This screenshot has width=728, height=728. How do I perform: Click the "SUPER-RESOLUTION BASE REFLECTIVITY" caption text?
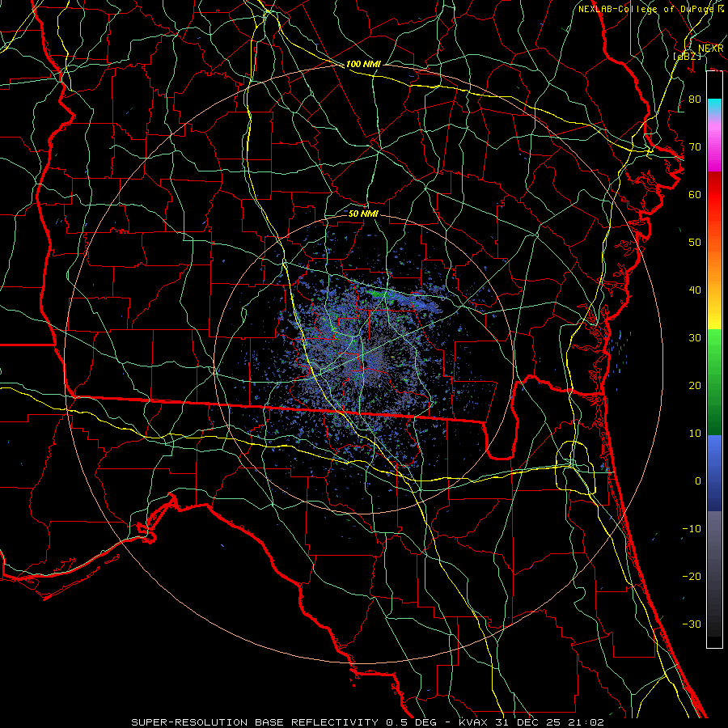tap(255, 722)
